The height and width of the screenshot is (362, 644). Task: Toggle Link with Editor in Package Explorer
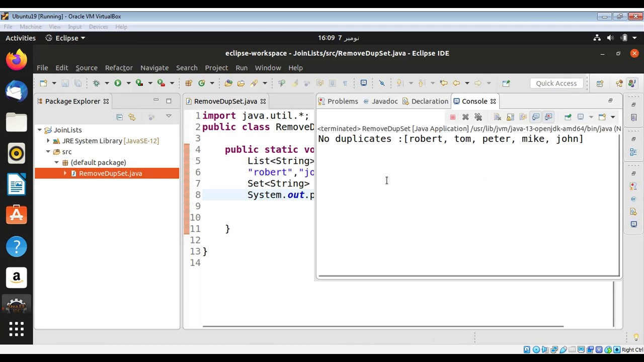point(132,117)
